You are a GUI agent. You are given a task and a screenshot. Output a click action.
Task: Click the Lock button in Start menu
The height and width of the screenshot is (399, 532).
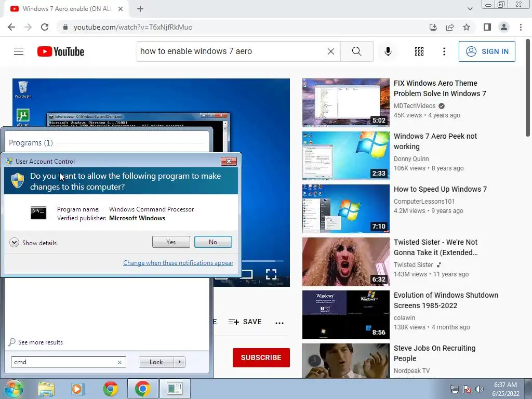pos(156,362)
